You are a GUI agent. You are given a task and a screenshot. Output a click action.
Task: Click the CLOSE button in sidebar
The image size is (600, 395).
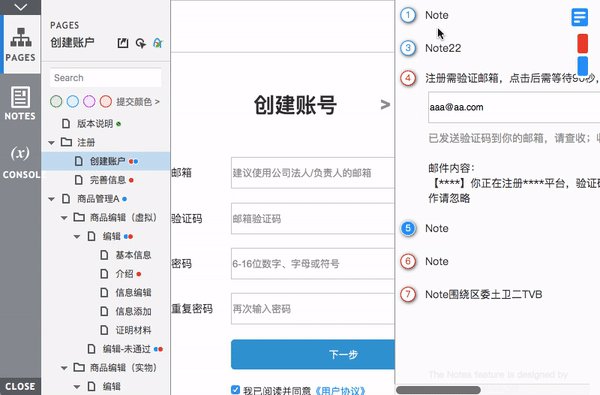coord(20,386)
